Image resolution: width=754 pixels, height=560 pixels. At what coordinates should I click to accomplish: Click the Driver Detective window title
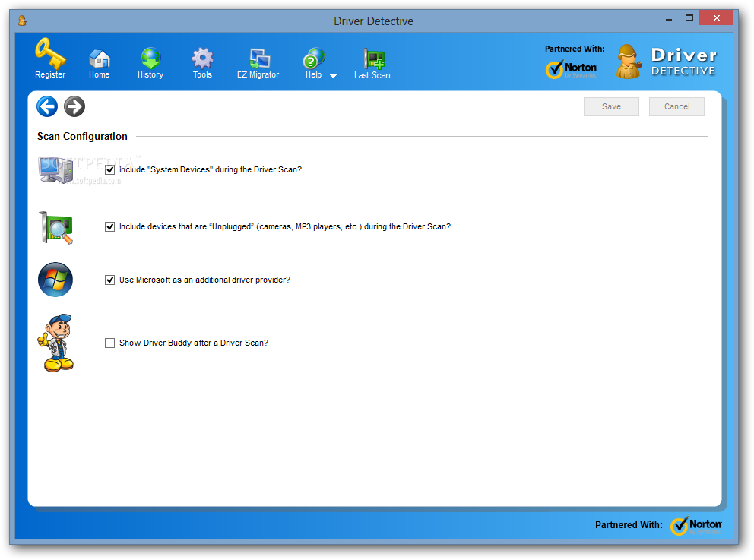[x=374, y=21]
